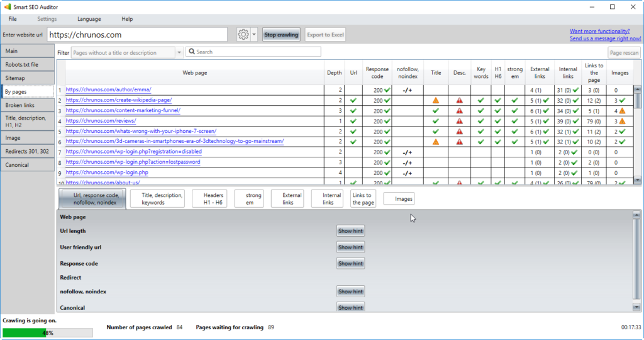The image size is (644, 340).
Task: Select Links to the page tab
Action: [x=363, y=199]
